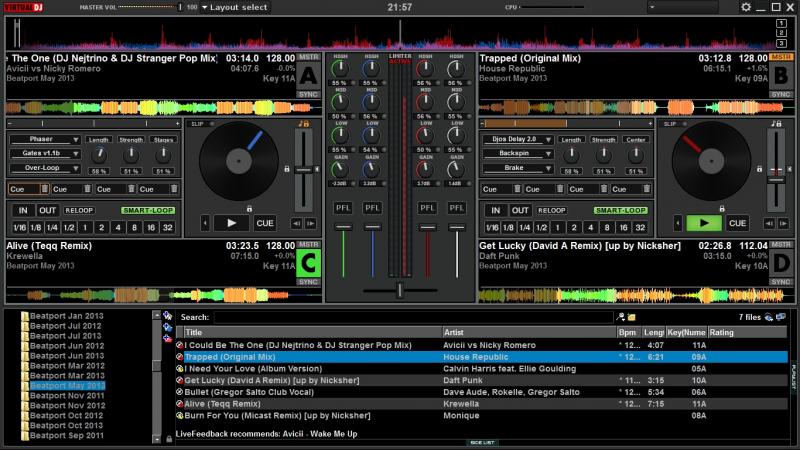The height and width of the screenshot is (450, 800).
Task: Open Layout select dropdown
Action: click(234, 7)
